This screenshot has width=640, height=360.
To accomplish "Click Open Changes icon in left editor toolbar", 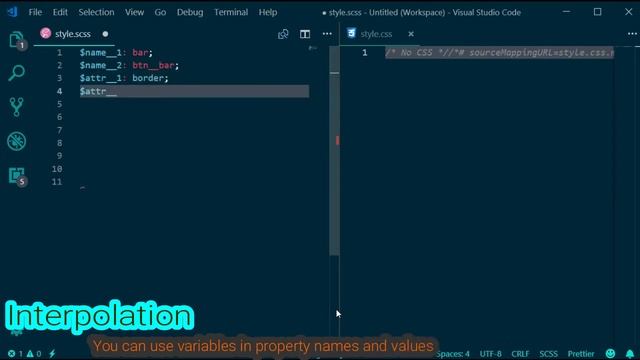I will click(283, 34).
